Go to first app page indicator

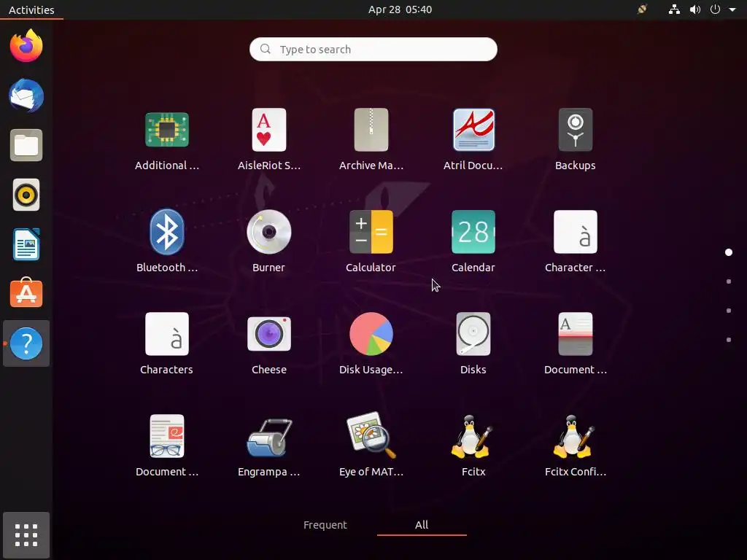point(729,252)
